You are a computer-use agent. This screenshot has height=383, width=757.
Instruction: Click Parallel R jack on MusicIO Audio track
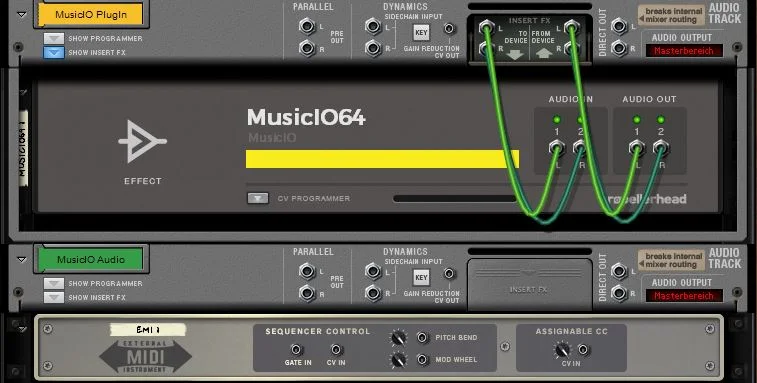click(307, 293)
